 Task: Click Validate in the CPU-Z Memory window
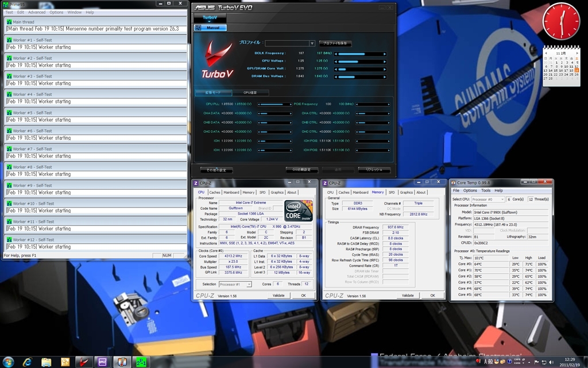[408, 295]
